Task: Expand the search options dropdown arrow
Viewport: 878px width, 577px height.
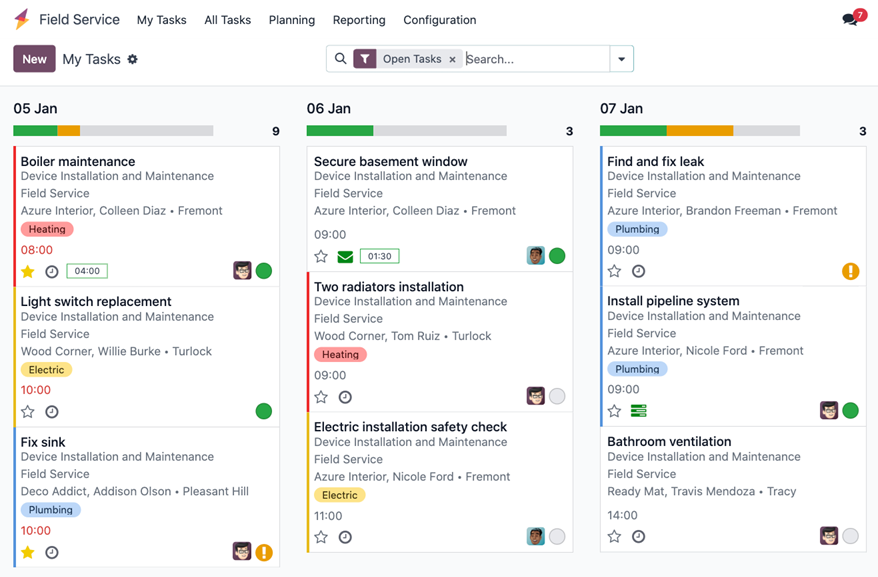Action: pos(622,59)
